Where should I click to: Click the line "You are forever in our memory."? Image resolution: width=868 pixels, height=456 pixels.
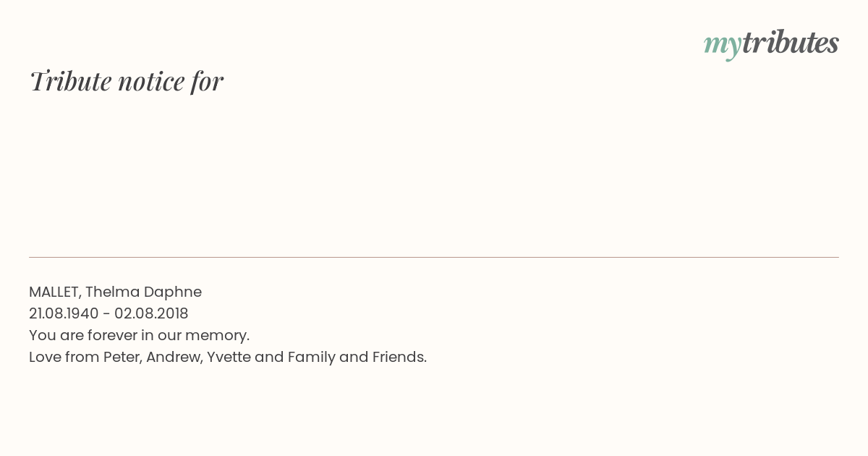139,336
